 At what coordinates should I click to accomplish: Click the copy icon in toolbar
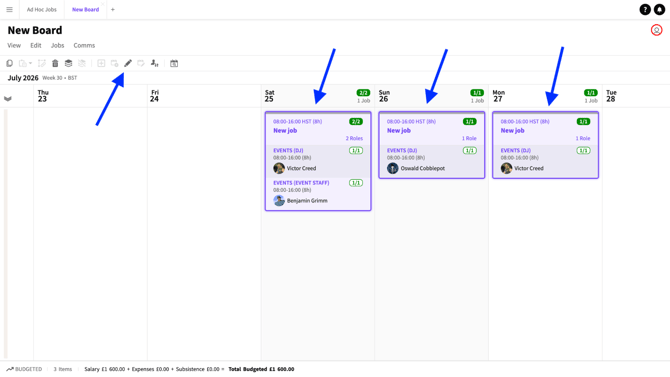coord(9,63)
